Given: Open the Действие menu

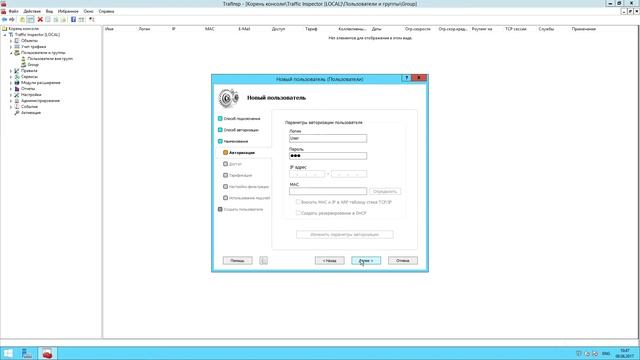Looking at the screenshot, I should 32,11.
